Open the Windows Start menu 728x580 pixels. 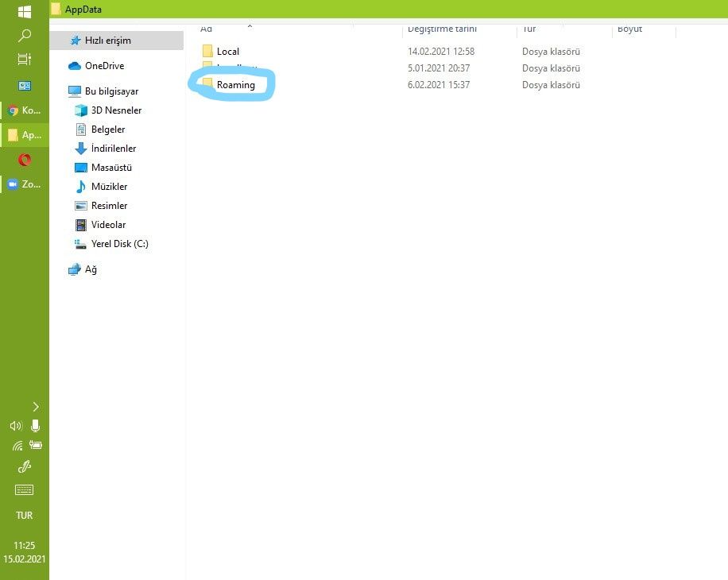[24, 11]
